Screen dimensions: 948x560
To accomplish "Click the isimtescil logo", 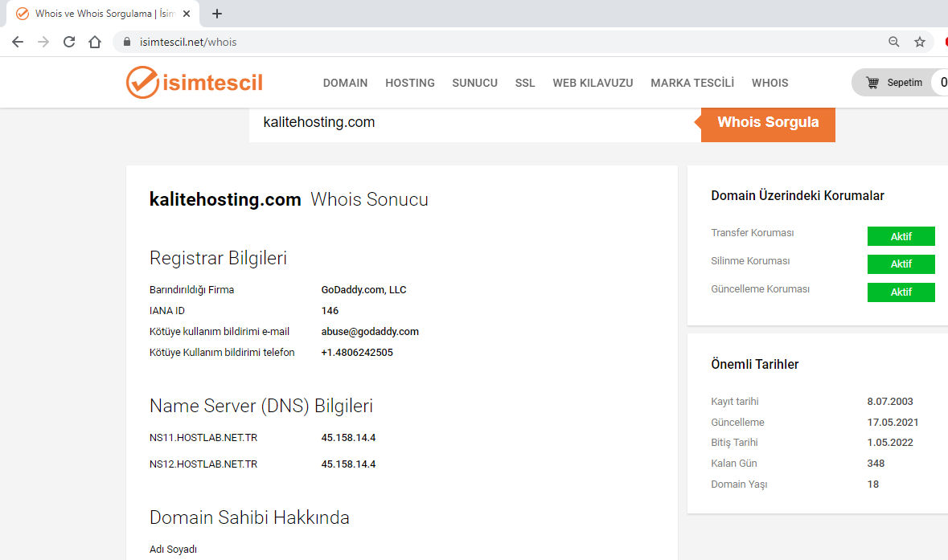I will tap(194, 82).
